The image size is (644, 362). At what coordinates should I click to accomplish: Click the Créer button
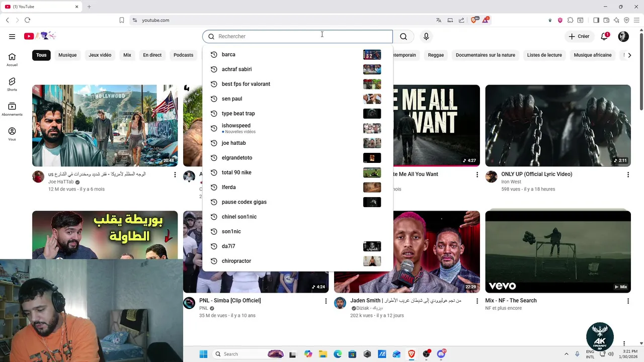tap(579, 36)
